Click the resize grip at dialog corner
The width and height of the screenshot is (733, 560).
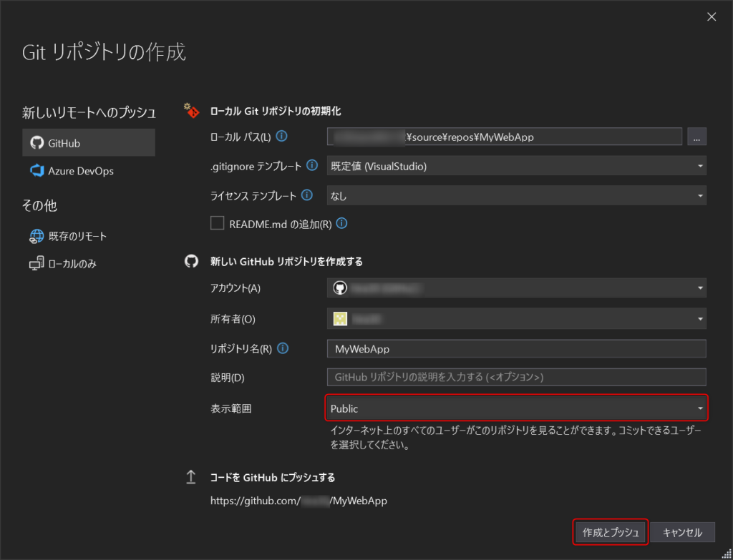[x=727, y=554]
